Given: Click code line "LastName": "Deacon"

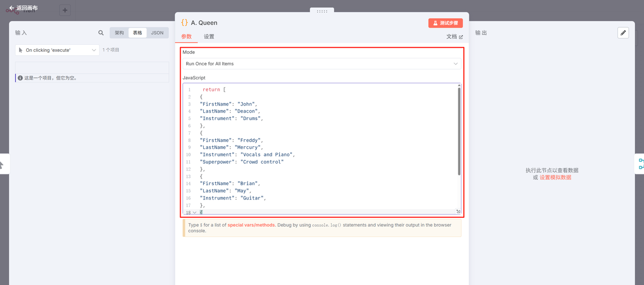Looking at the screenshot, I should coord(230,111).
